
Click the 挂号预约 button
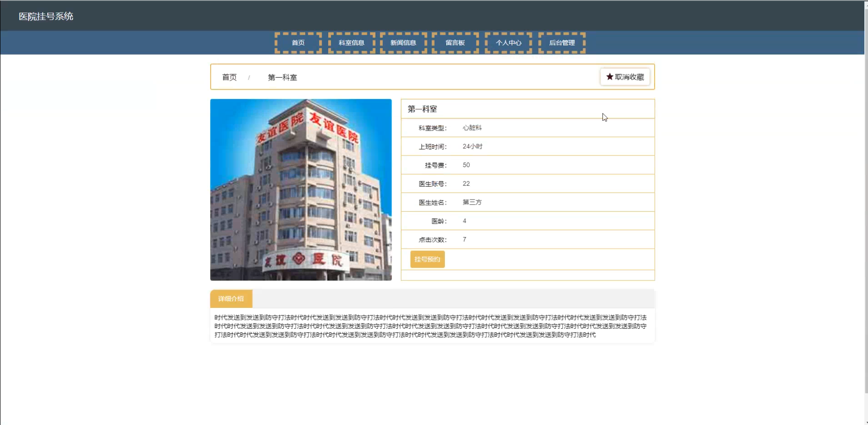(427, 259)
